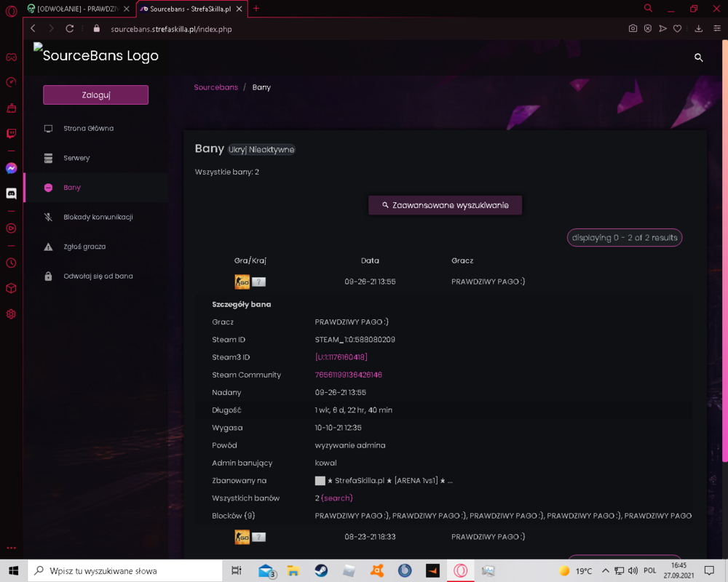Open a new browser tab with plus button
Viewport: 728px width, 582px height.
[x=256, y=9]
